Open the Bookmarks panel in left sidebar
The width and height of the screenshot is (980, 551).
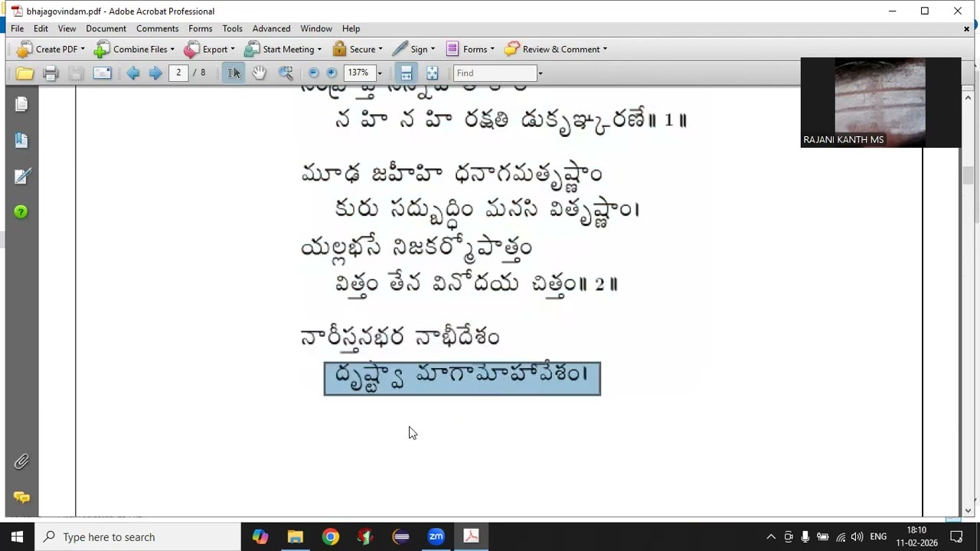(x=21, y=140)
